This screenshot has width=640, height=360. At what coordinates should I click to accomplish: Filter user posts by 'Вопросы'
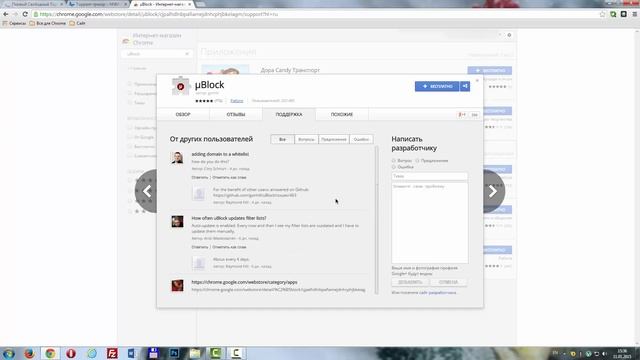(x=306, y=139)
